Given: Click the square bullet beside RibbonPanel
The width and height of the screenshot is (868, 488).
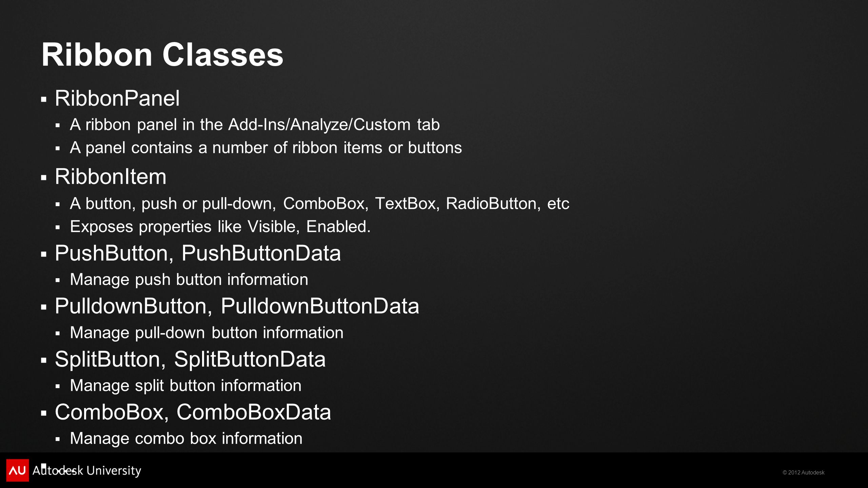Looking at the screenshot, I should [43, 100].
